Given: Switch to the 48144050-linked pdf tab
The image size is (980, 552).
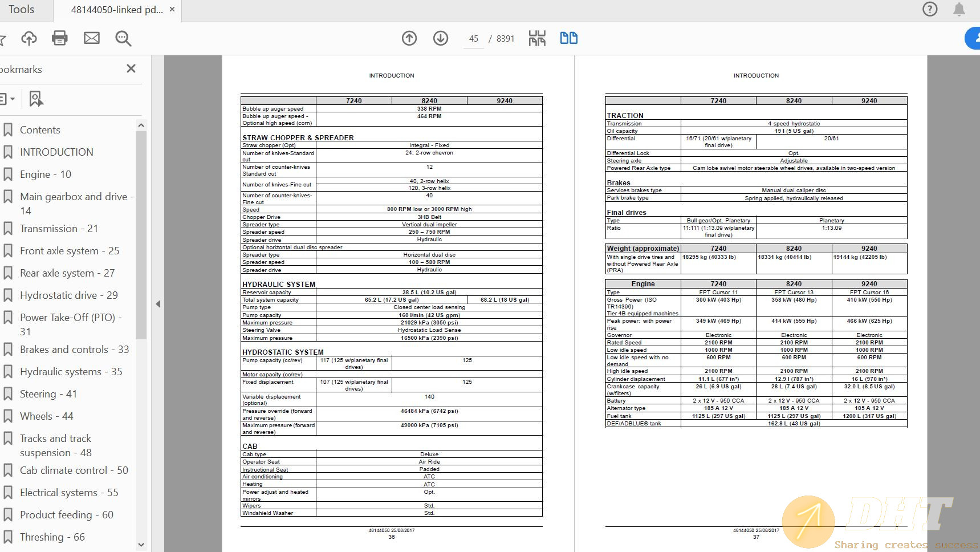Looking at the screenshot, I should [x=116, y=10].
